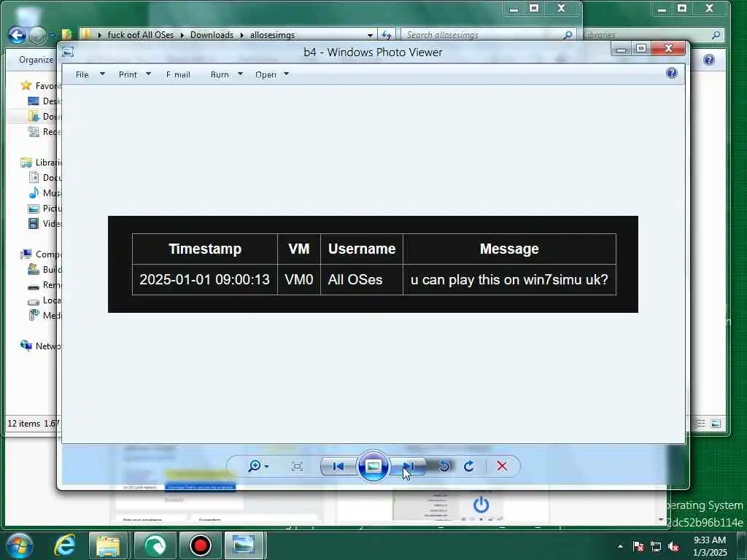Rotate the photo clockwise
The image size is (747, 560).
[469, 466]
